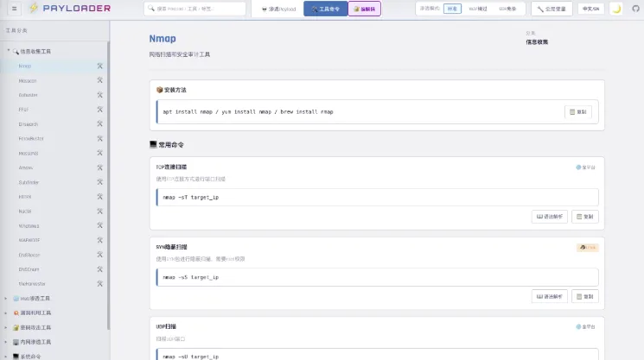The height and width of the screenshot is (360, 644).
Task: Select the 标准 penetration mode
Action: click(x=452, y=9)
